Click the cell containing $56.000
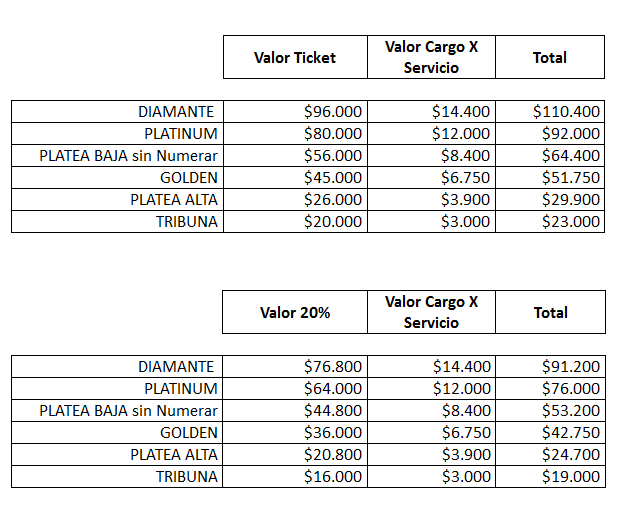The width and height of the screenshot is (633, 520). click(333, 156)
